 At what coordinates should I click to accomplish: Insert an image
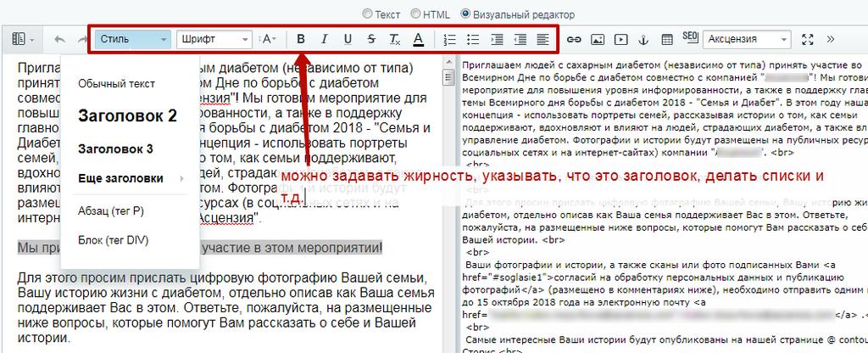pyautogui.click(x=598, y=39)
